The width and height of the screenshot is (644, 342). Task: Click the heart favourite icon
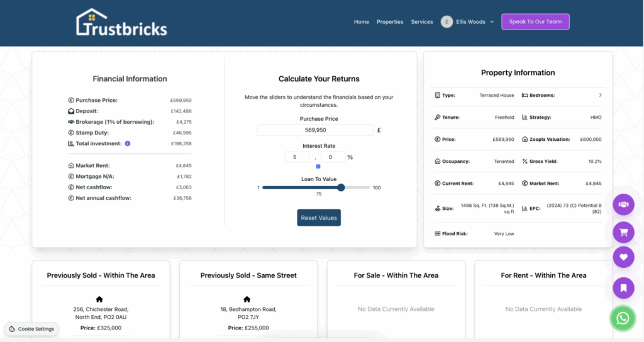coord(623,257)
